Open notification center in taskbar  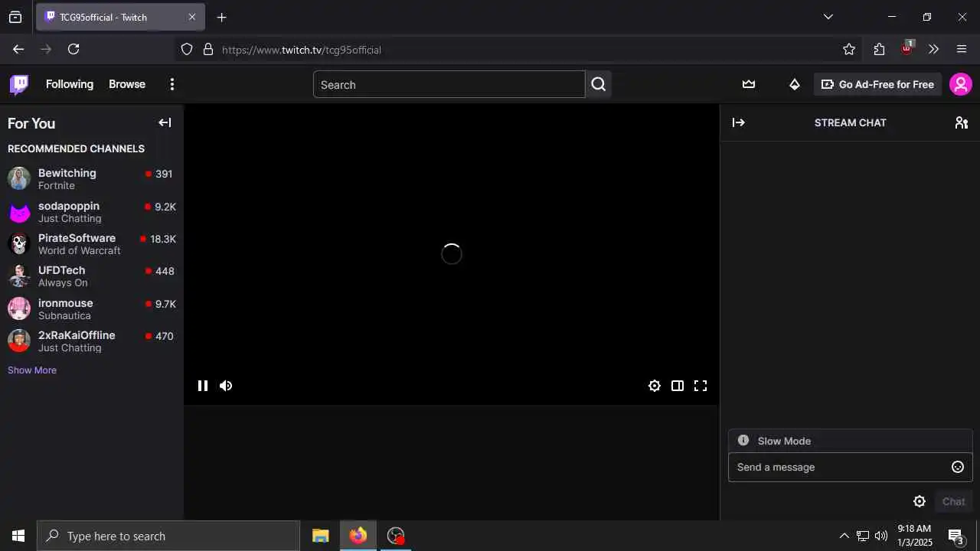pos(956,536)
